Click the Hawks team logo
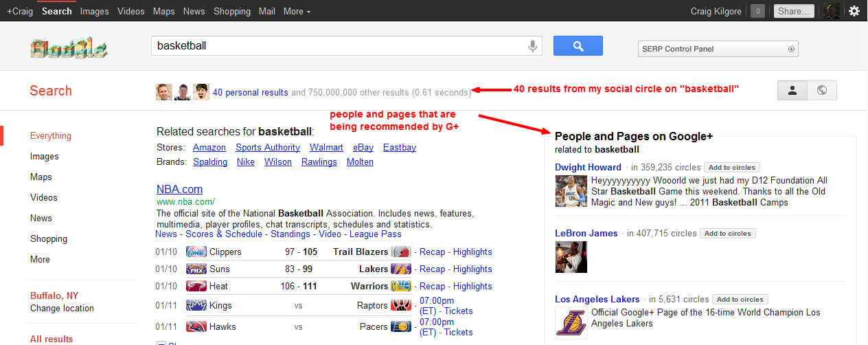 196,327
